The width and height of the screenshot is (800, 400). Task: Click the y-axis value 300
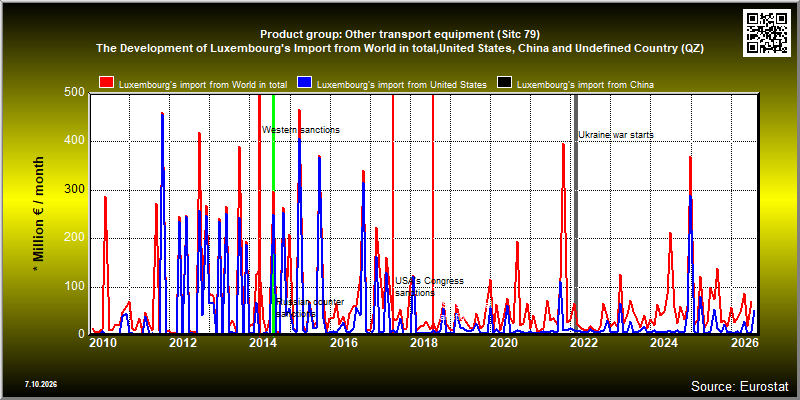76,190
